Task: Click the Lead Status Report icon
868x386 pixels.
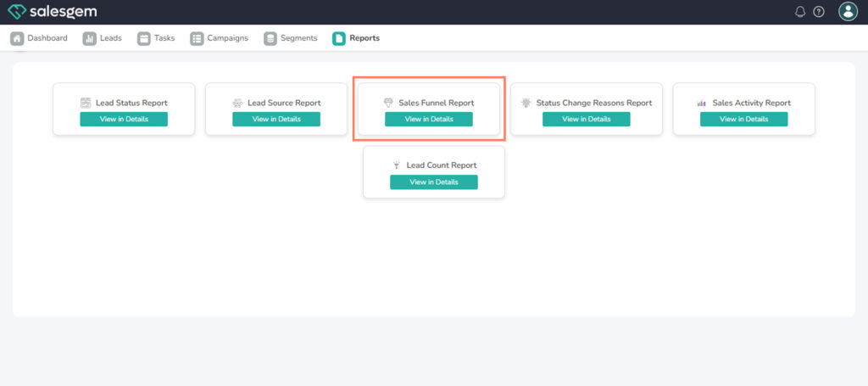Action: 86,103
